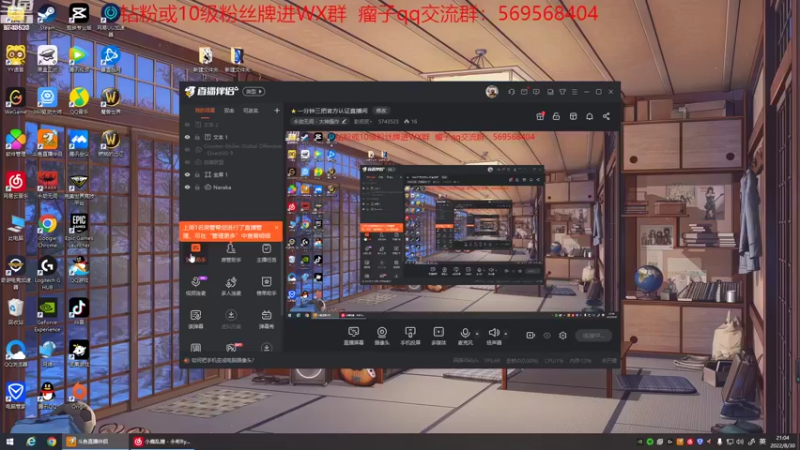Open the notification bell icon
The height and width of the screenshot is (450, 800).
589,116
